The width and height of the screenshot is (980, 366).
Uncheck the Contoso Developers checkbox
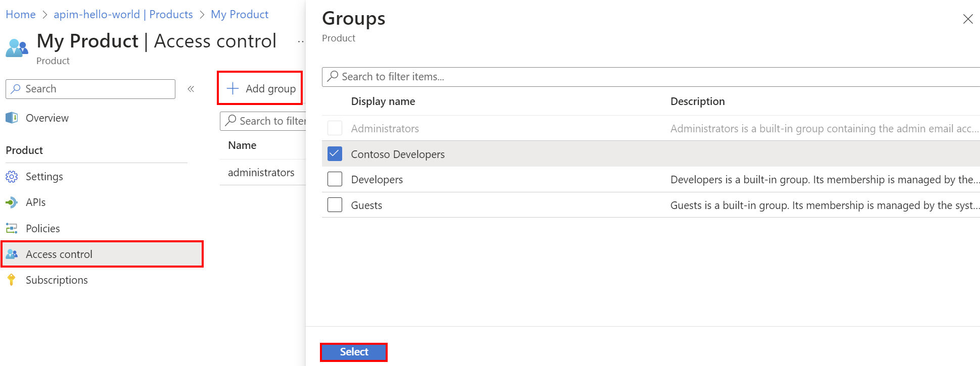pyautogui.click(x=335, y=153)
